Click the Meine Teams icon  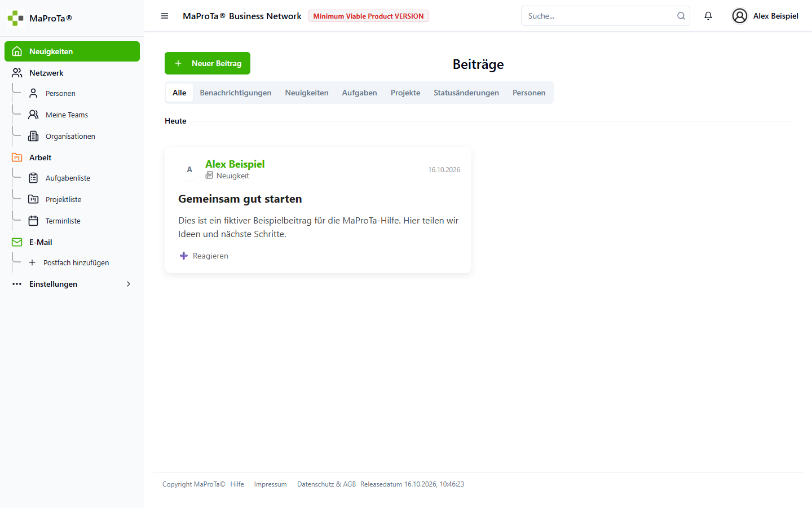(x=33, y=115)
